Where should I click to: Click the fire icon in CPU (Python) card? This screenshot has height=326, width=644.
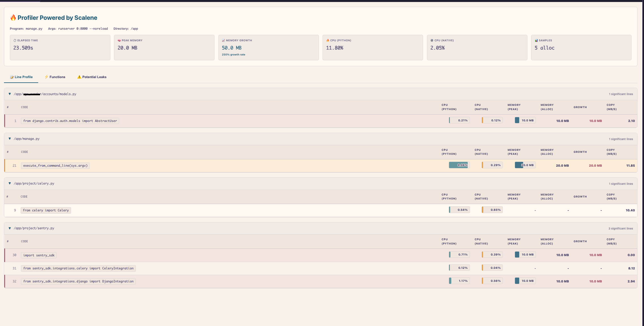pos(328,40)
